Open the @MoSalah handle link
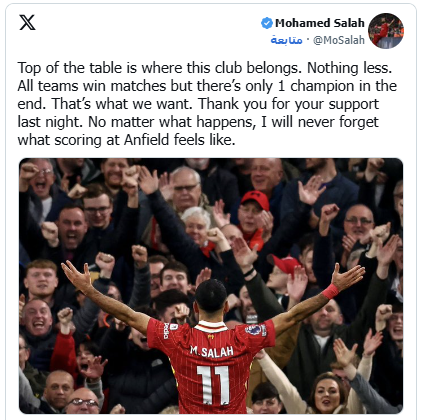 click(339, 40)
